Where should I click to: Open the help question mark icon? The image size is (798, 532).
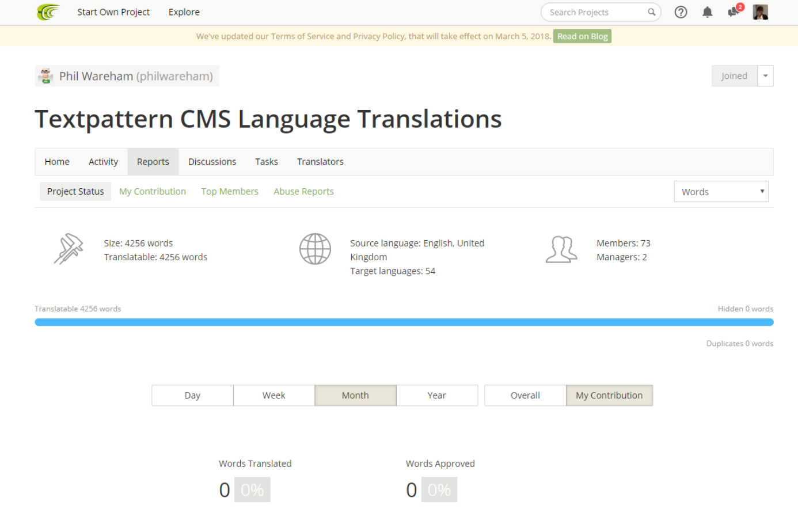tap(681, 12)
